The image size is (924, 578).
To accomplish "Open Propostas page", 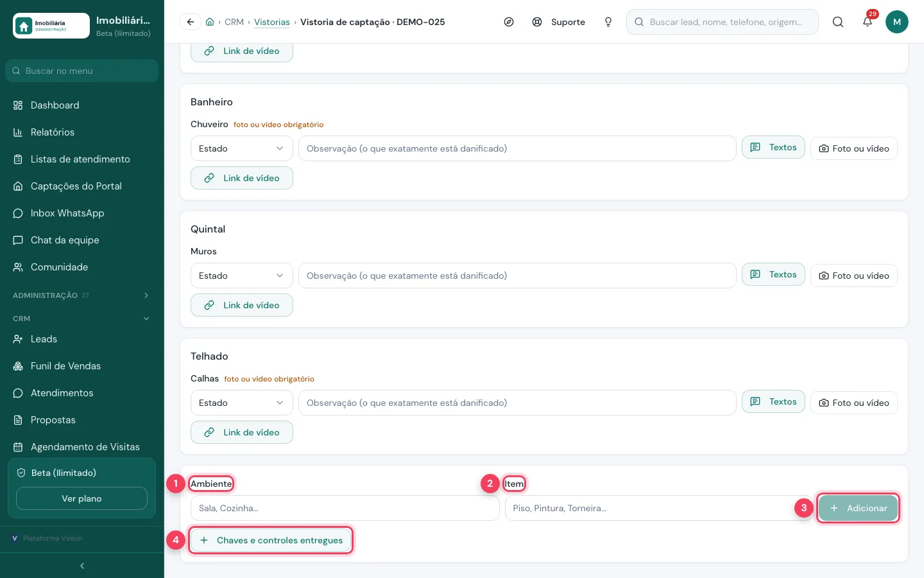I will [81, 420].
